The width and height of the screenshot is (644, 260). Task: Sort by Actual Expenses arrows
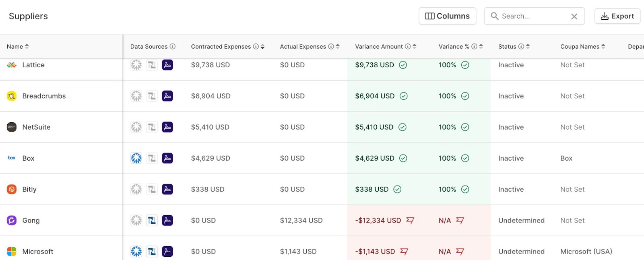(338, 47)
